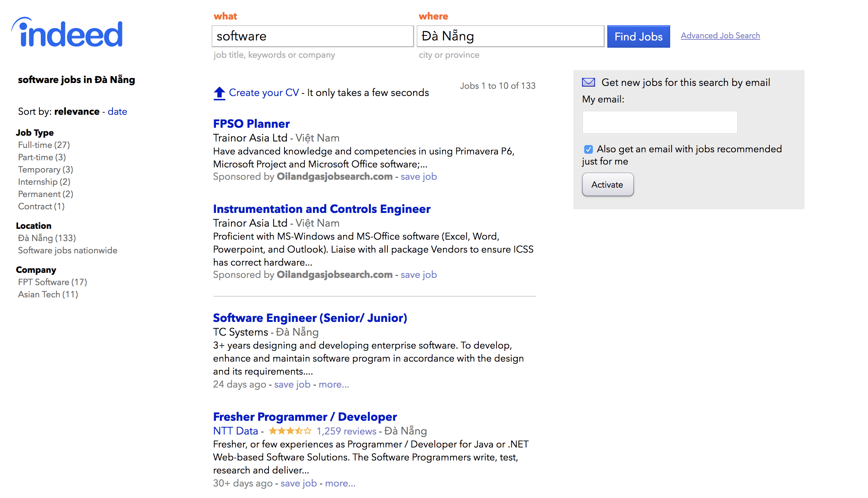This screenshot has width=868, height=498.
Task: Expand 'more...' on Fresher Programmer listing
Action: point(340,483)
